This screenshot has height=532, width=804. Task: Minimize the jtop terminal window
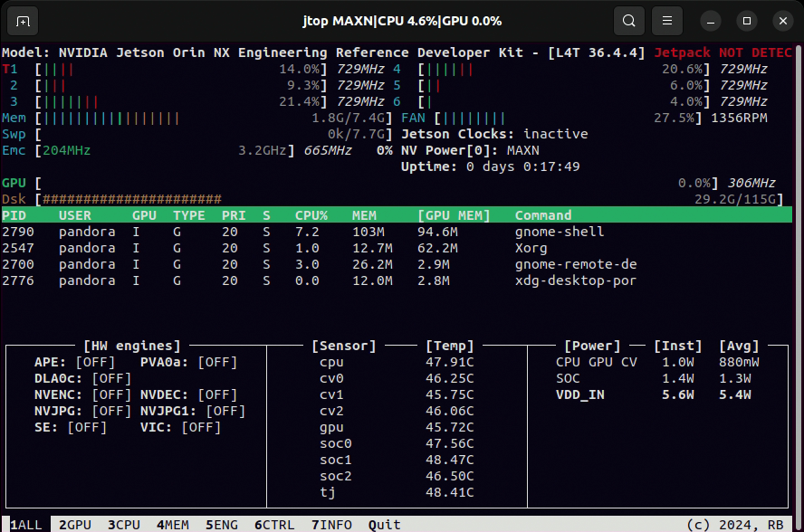pos(711,20)
